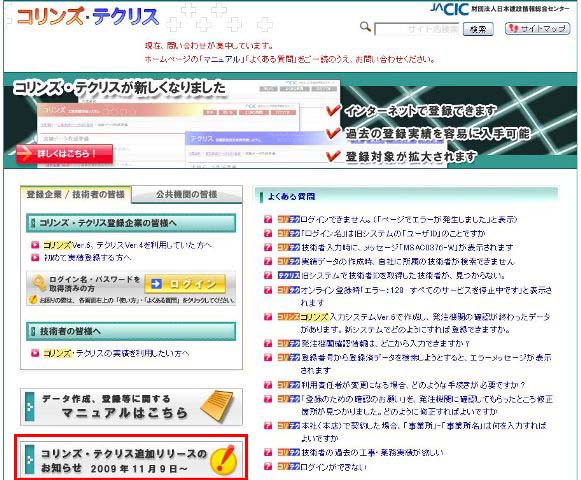
Task: Open the コリンズVer.6, テクリスVer.4 users link
Action: 127,245
